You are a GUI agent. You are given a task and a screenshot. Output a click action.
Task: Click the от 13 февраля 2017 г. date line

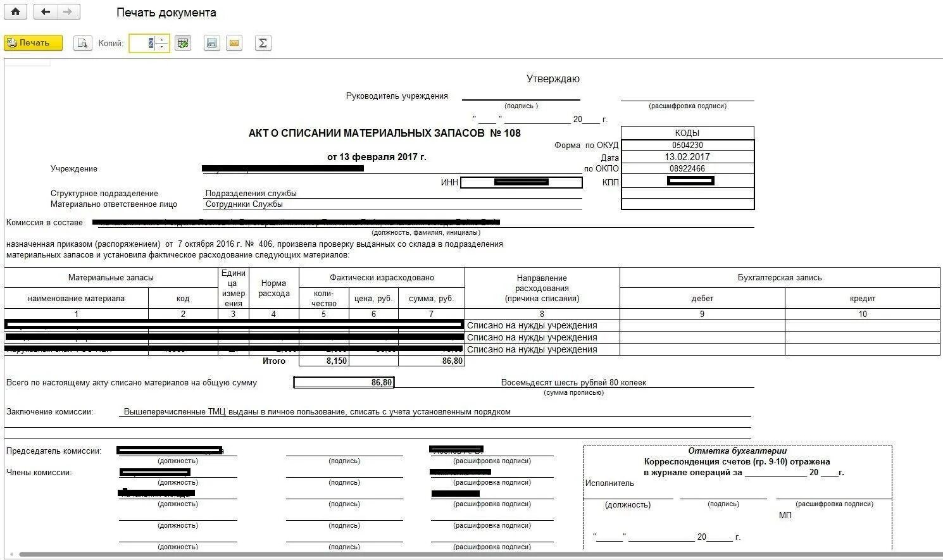click(x=377, y=157)
